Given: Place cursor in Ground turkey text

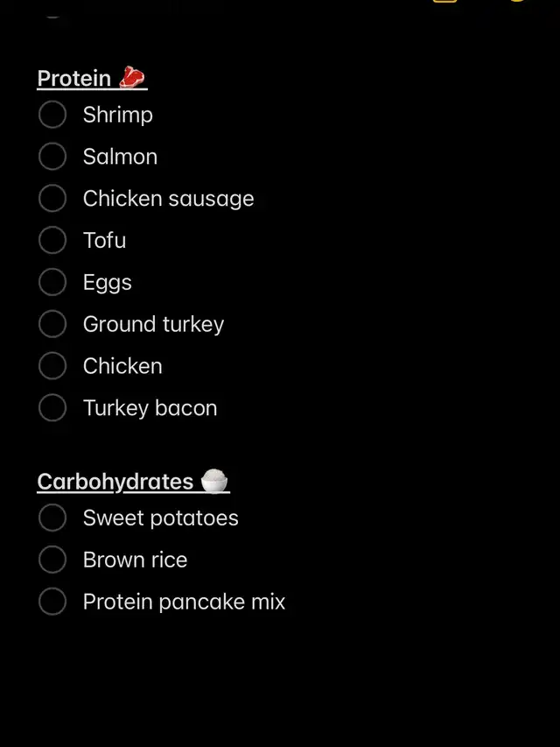Looking at the screenshot, I should tap(153, 325).
